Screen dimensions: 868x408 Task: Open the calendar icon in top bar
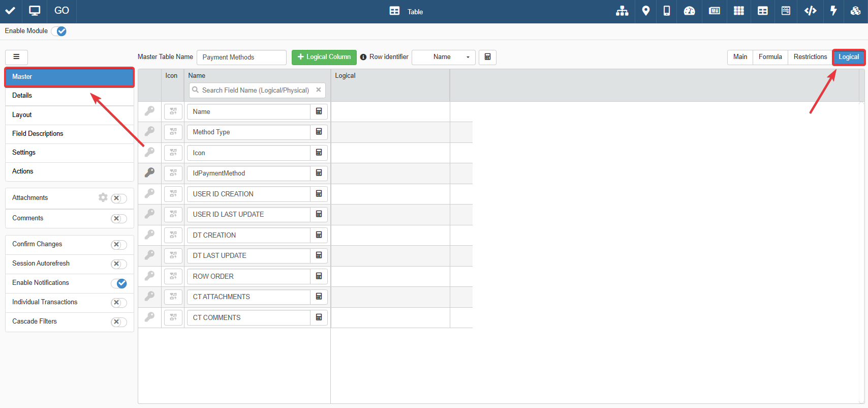click(x=786, y=11)
